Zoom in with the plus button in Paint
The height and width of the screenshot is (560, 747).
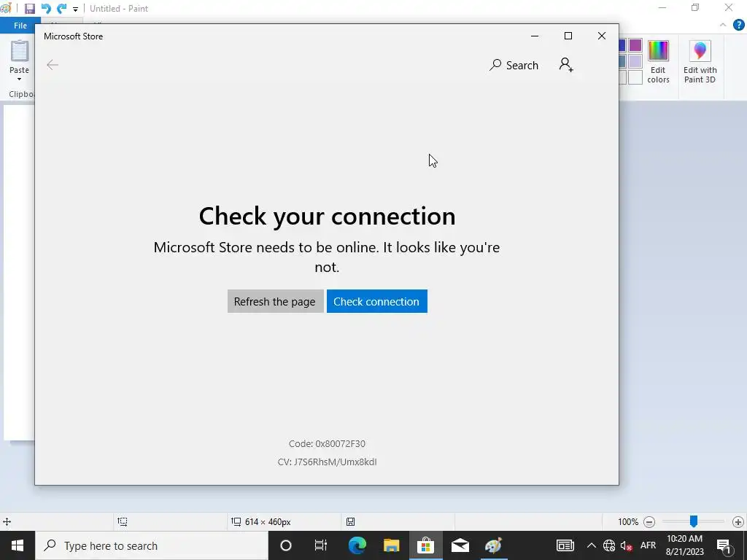(738, 522)
